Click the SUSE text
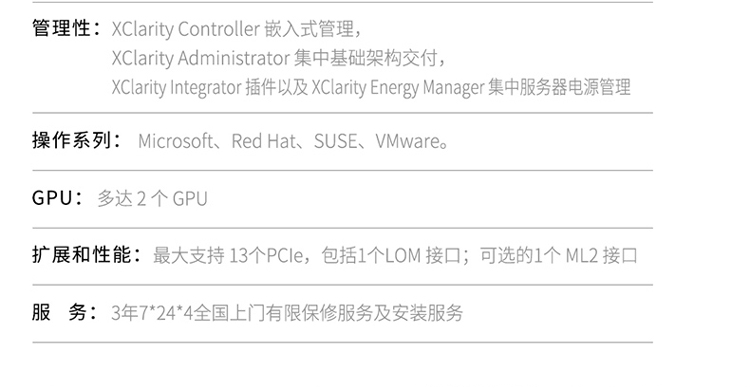 pos(335,141)
